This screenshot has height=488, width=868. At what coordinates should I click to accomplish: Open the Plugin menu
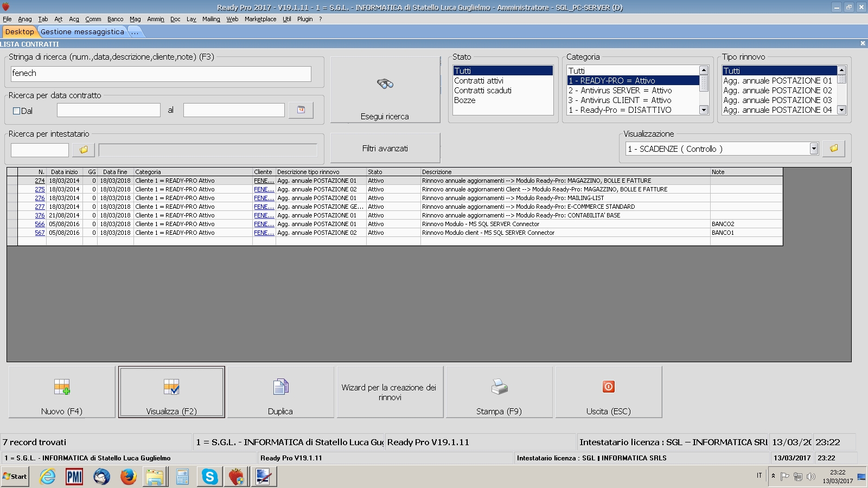(x=305, y=19)
